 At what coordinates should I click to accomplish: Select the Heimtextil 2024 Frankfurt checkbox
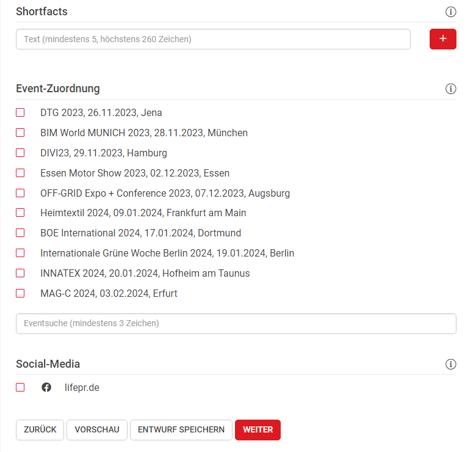[x=20, y=213]
